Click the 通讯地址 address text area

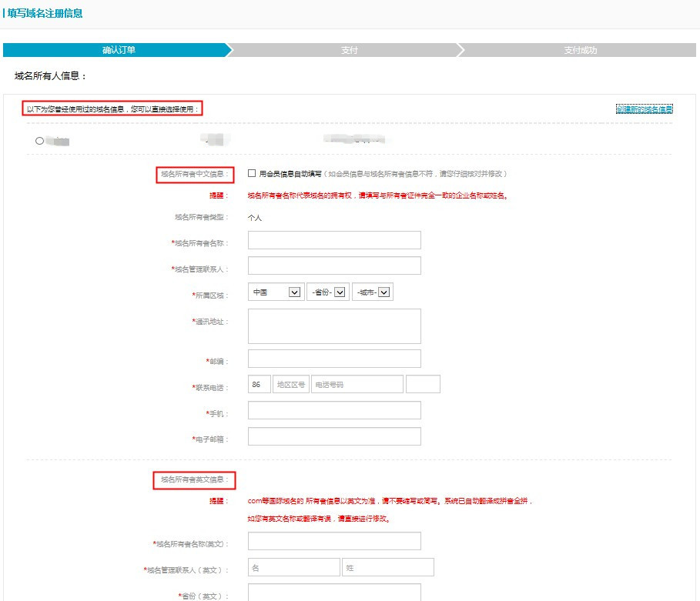point(334,326)
